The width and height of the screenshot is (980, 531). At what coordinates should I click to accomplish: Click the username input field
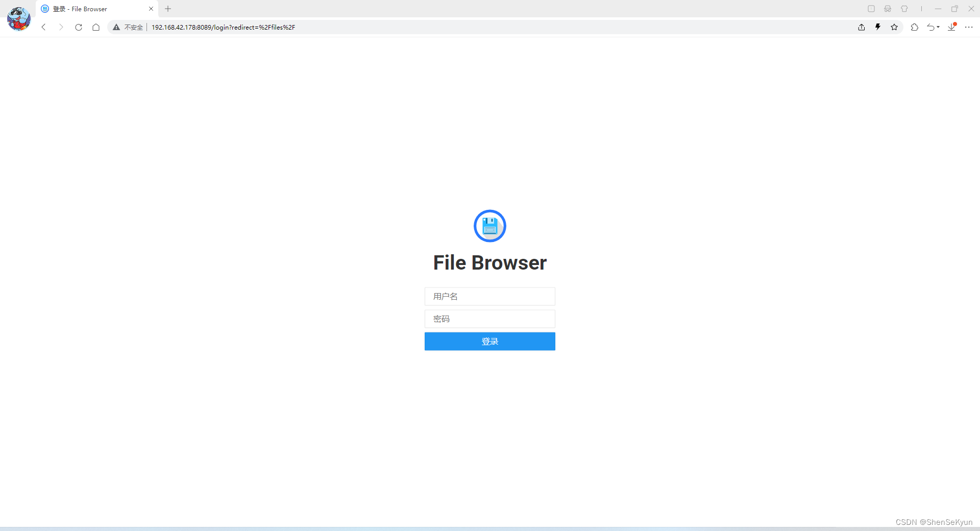pyautogui.click(x=489, y=296)
